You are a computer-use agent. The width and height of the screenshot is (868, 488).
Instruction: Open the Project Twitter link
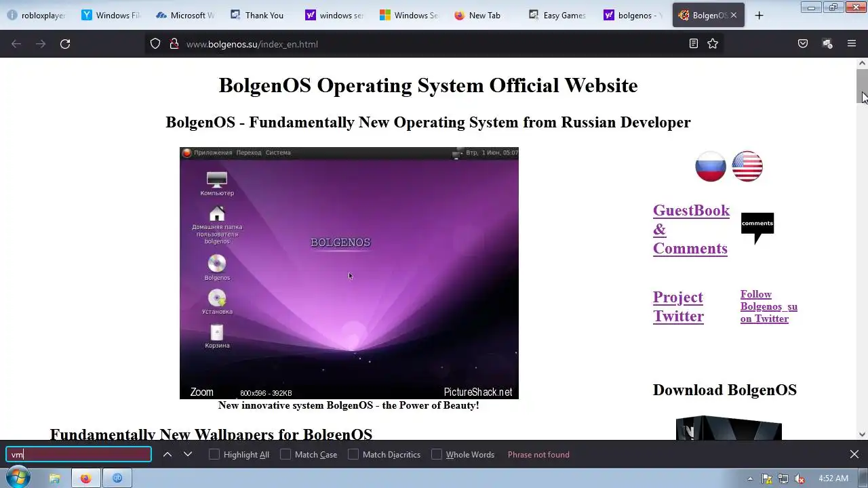pos(678,306)
